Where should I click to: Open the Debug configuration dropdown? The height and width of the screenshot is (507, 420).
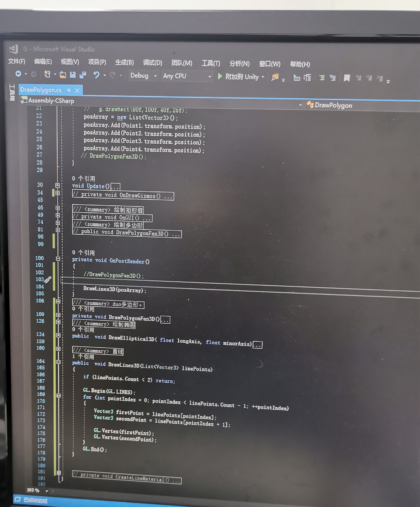tap(156, 76)
